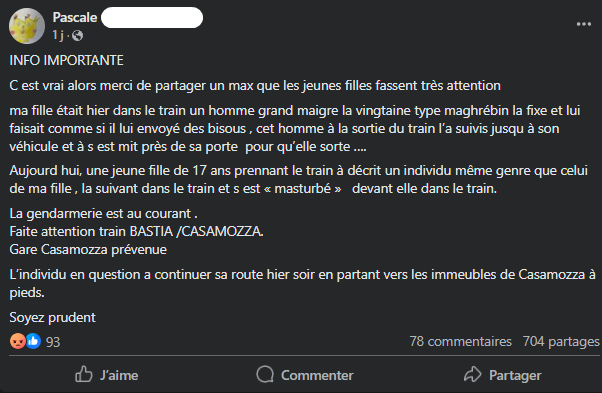Click the redacted surname next to Pascale

pos(152,18)
